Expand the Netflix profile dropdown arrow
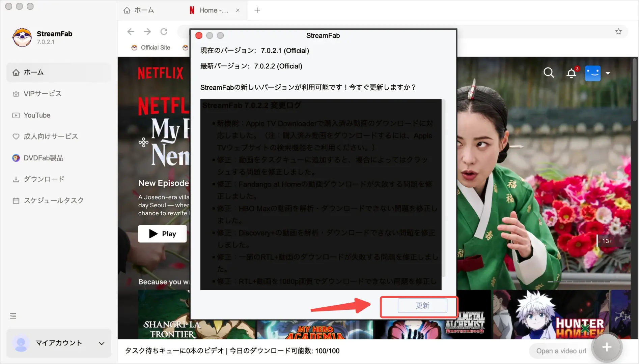 click(608, 73)
